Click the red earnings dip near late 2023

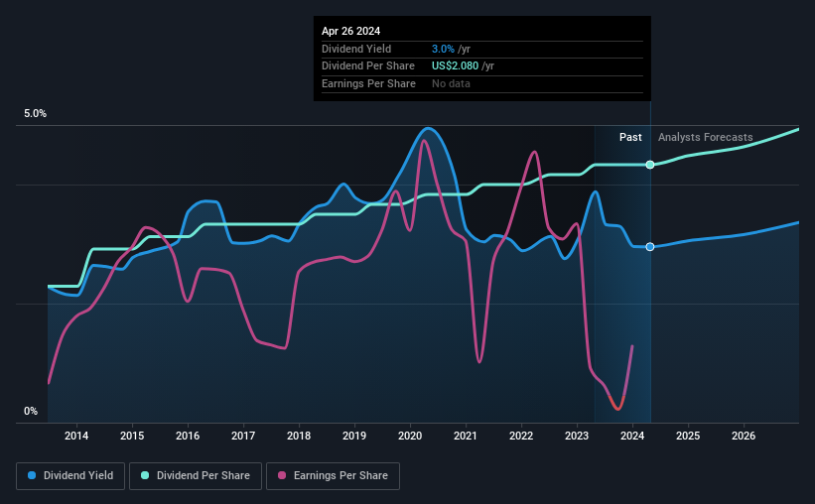coord(617,404)
